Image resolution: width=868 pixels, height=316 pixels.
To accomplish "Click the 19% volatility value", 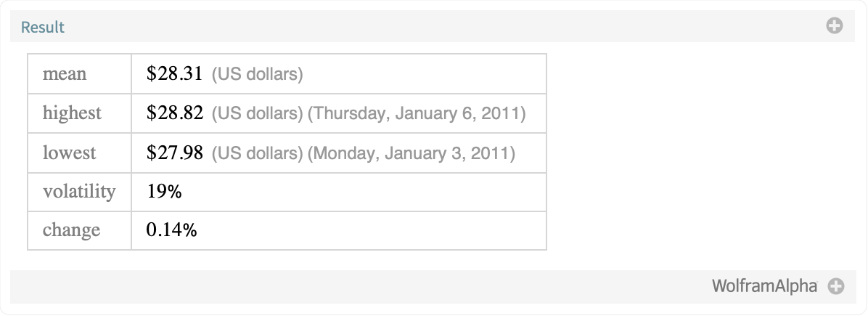I will click(164, 192).
